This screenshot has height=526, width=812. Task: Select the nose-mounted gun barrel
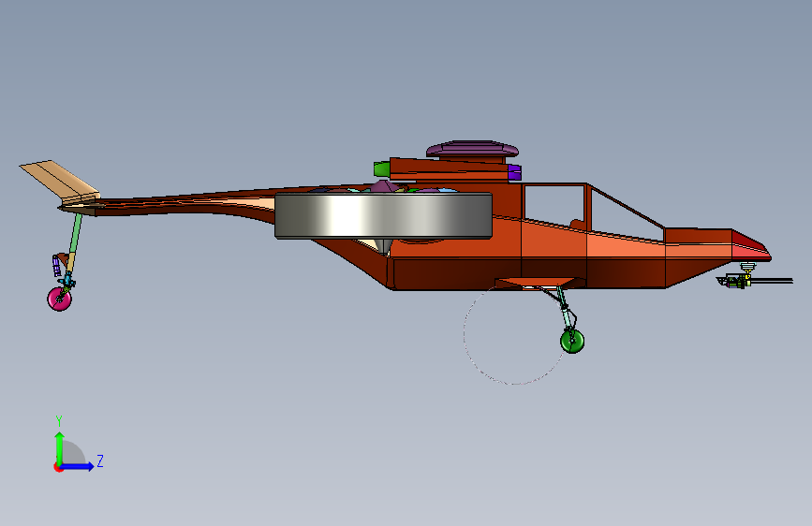772,281
